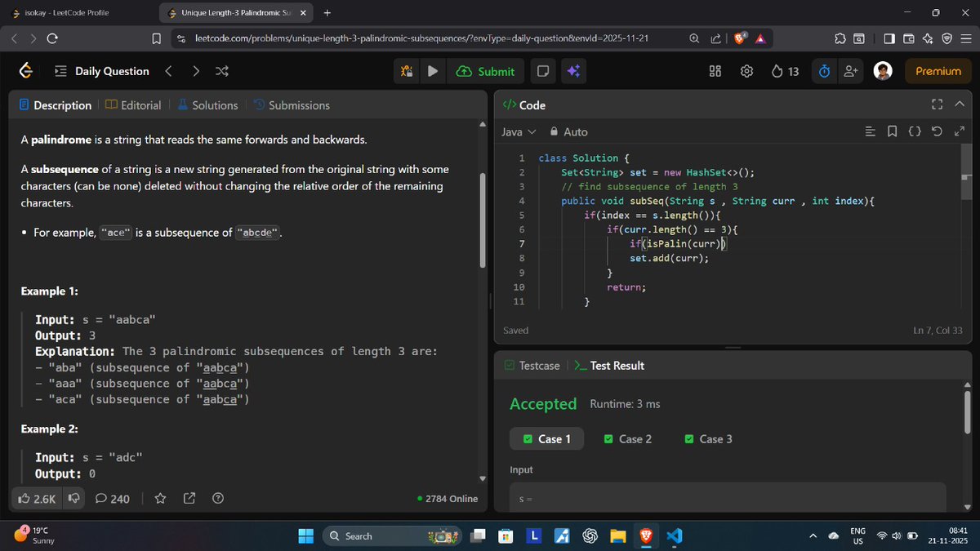
Task: Run the code with the play button
Action: [x=433, y=71]
